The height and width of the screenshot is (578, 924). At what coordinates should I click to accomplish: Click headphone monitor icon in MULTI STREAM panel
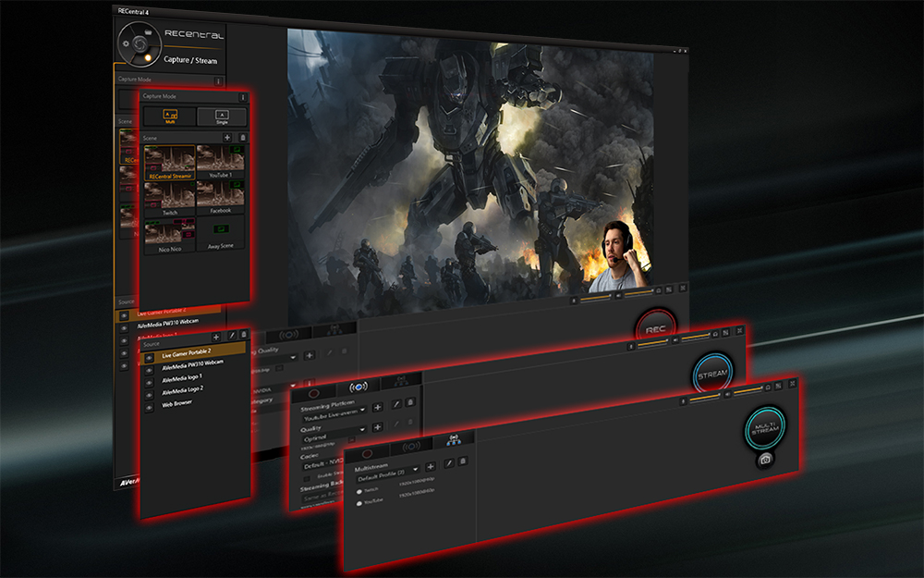pyautogui.click(x=767, y=387)
